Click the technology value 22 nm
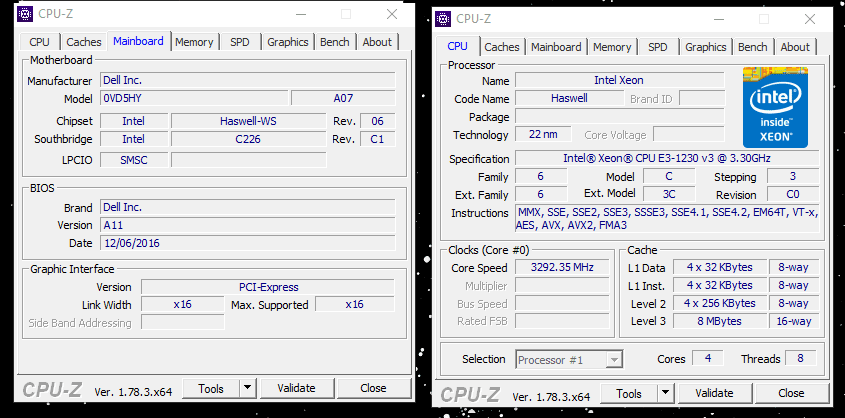 coord(543,134)
